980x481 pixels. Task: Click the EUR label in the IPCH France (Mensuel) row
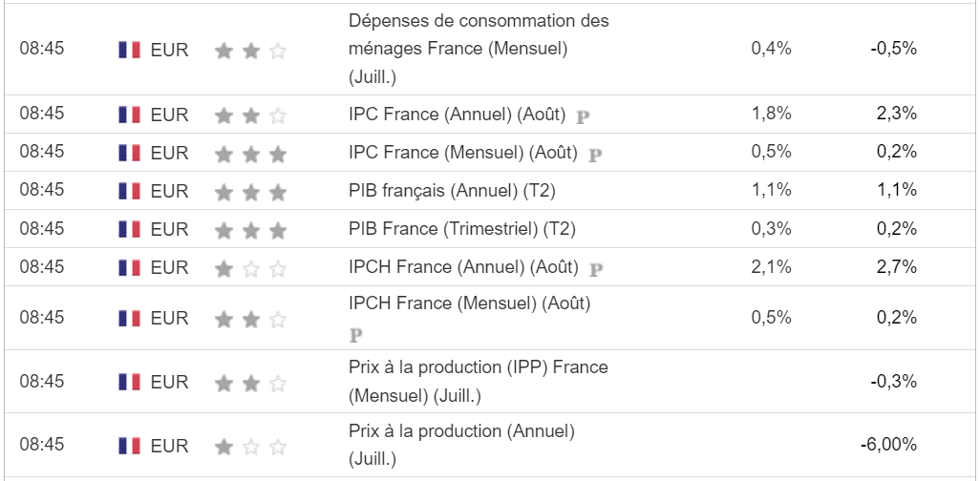169,318
